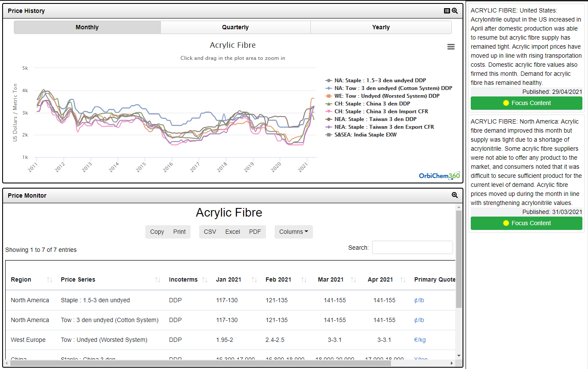This screenshot has width=588, height=369.
Task: Select 'Staple : 1.5-3 den undyed' cell
Action: 95,300
